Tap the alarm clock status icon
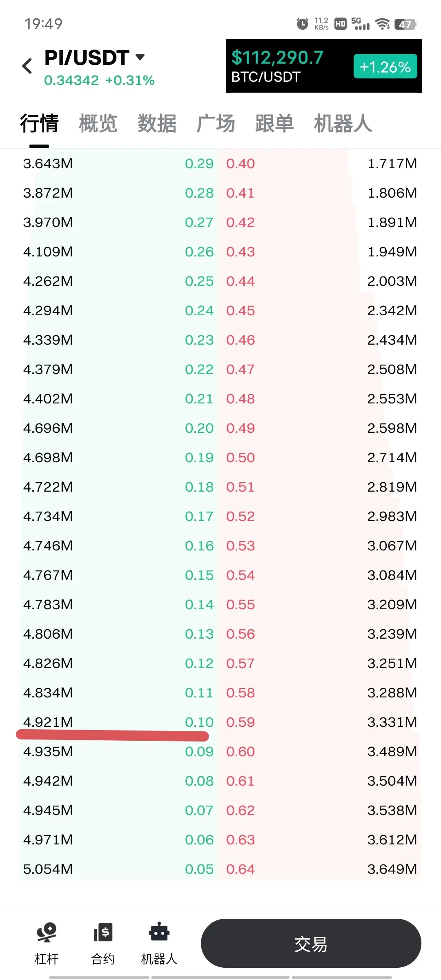Image resolution: width=441 pixels, height=980 pixels. coord(302,24)
